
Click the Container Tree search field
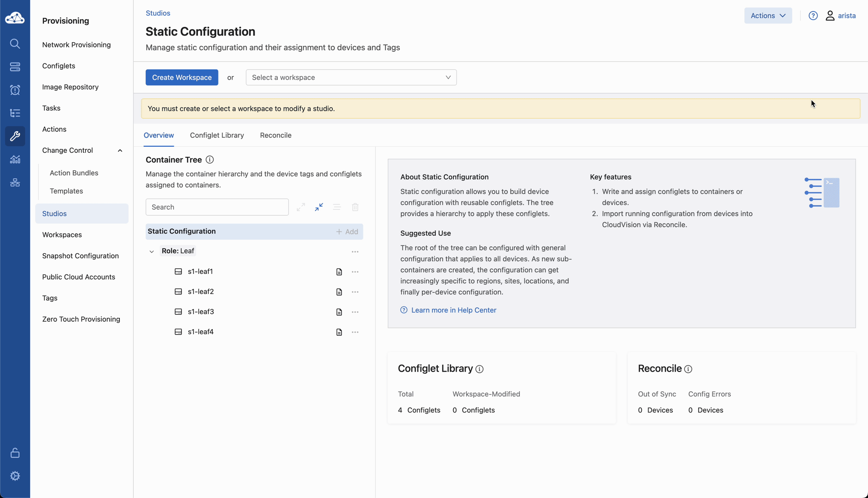pos(217,207)
